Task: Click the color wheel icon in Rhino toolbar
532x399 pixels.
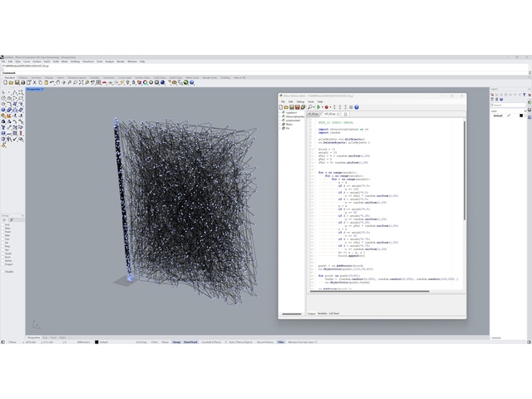Action: [x=145, y=82]
